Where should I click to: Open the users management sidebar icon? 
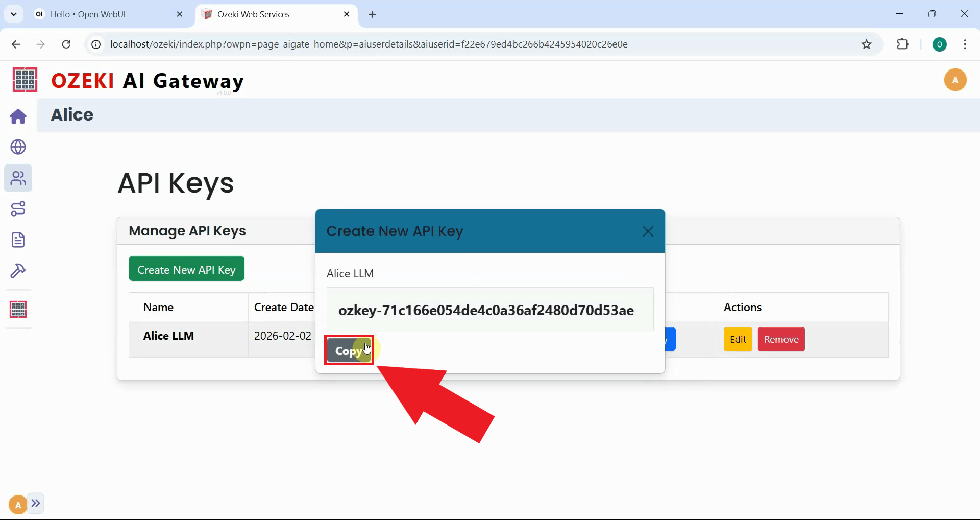pos(18,178)
